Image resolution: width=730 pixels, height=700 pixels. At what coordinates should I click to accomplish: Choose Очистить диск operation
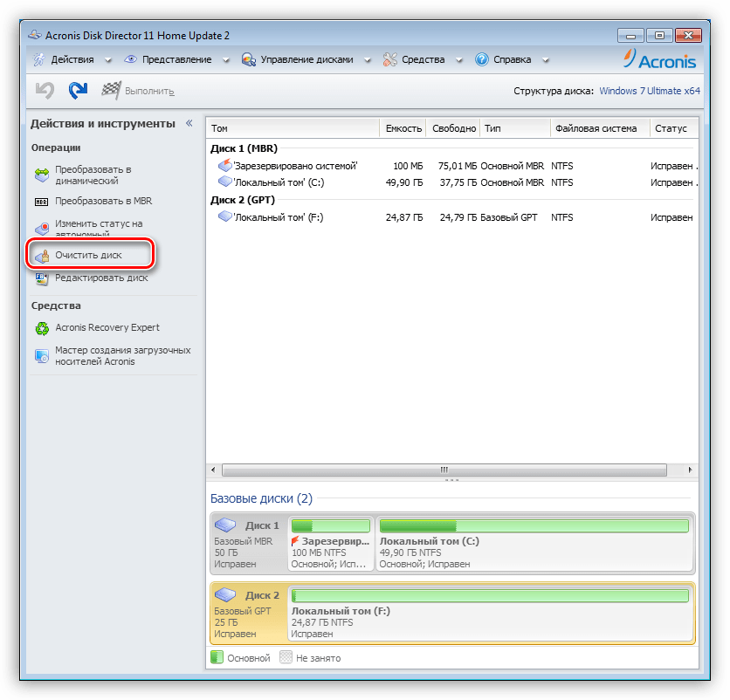tap(88, 255)
